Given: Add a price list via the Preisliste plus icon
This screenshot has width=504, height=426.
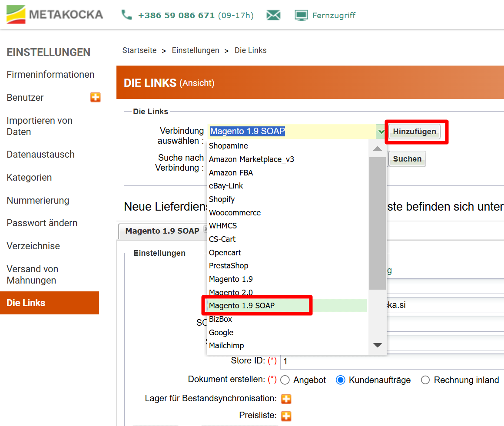Looking at the screenshot, I should click(x=286, y=416).
